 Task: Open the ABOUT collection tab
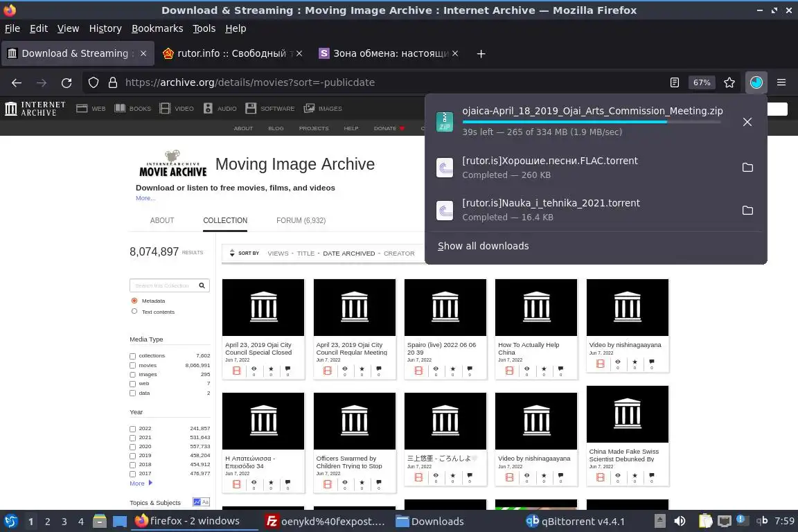(x=162, y=220)
